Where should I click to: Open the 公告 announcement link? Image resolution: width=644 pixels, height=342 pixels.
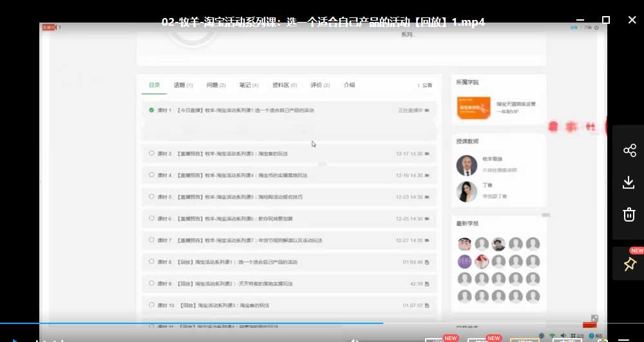coord(425,85)
